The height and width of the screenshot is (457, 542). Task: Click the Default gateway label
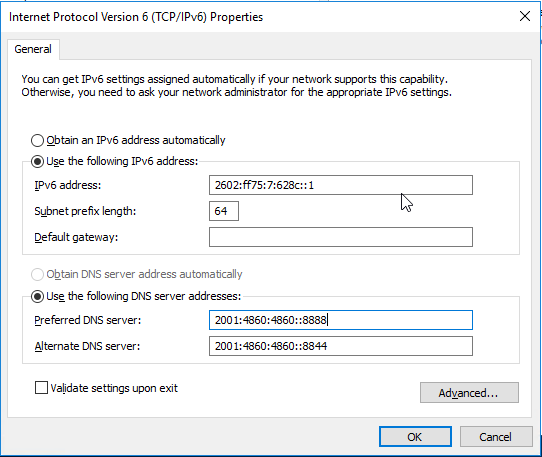(x=76, y=237)
